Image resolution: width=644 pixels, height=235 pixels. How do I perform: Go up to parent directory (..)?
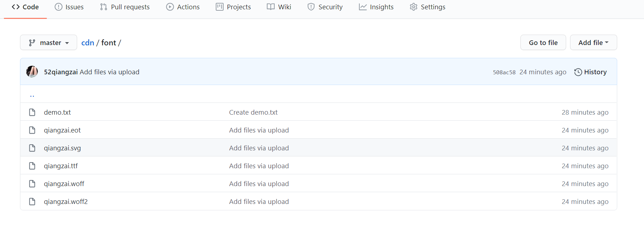coord(32,95)
